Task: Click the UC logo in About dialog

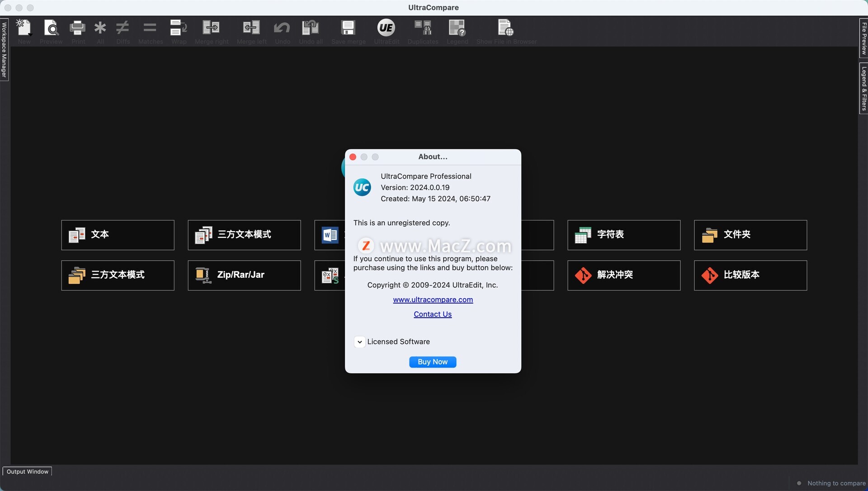Action: [362, 187]
